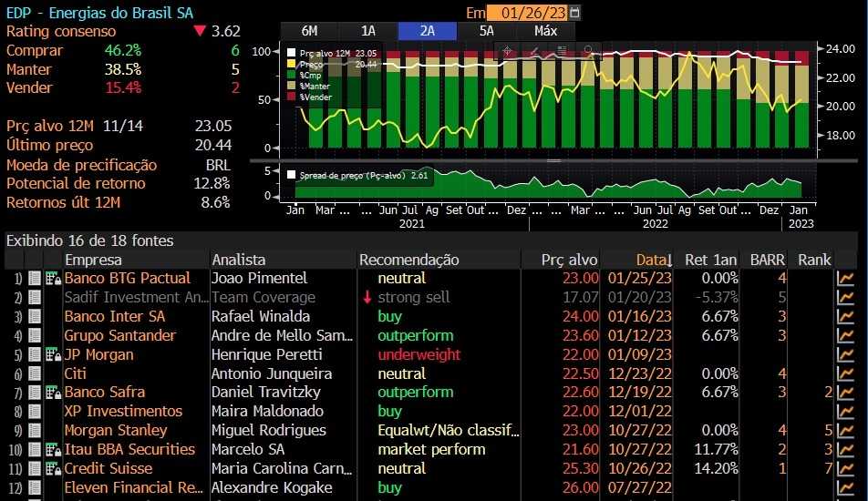The width and height of the screenshot is (868, 501).
Task: Open the Grupo Santander company link
Action: (120, 335)
